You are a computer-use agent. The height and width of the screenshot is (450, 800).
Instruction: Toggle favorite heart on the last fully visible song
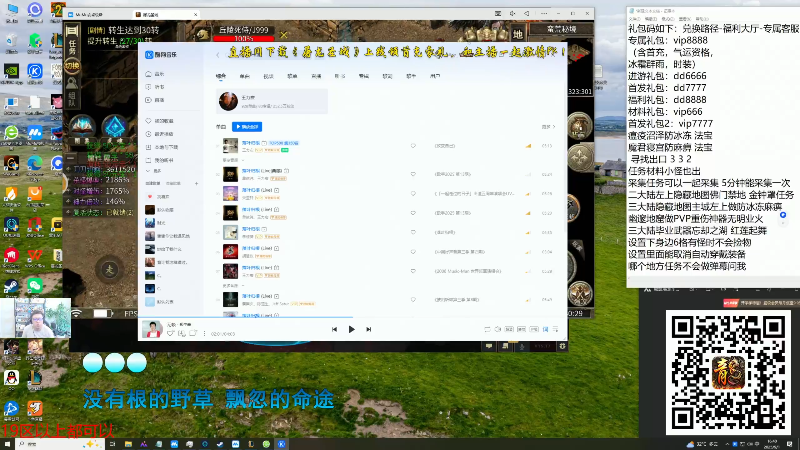pos(413,299)
